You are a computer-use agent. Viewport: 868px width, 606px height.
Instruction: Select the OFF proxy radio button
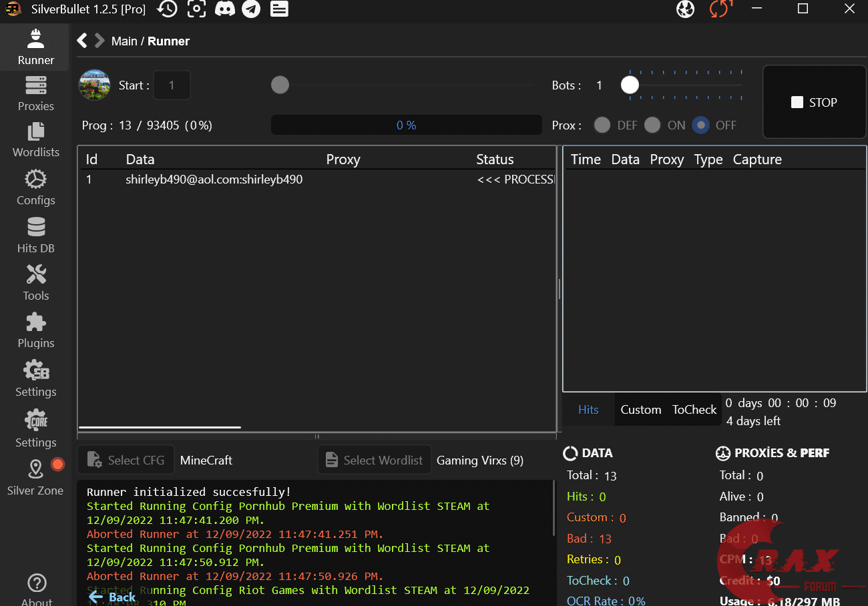pos(700,125)
